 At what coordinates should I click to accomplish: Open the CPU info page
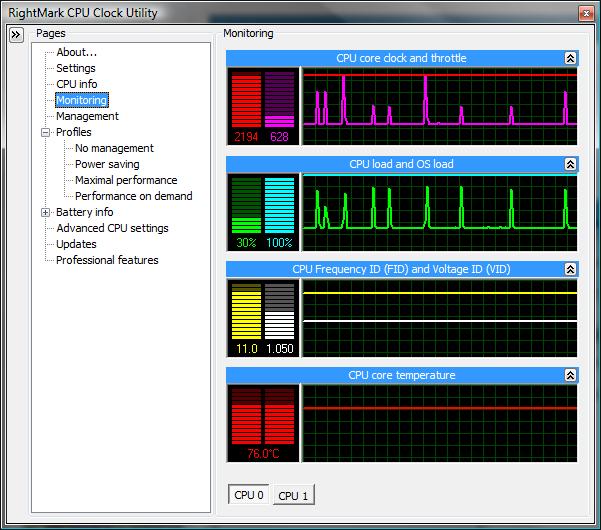(x=77, y=84)
